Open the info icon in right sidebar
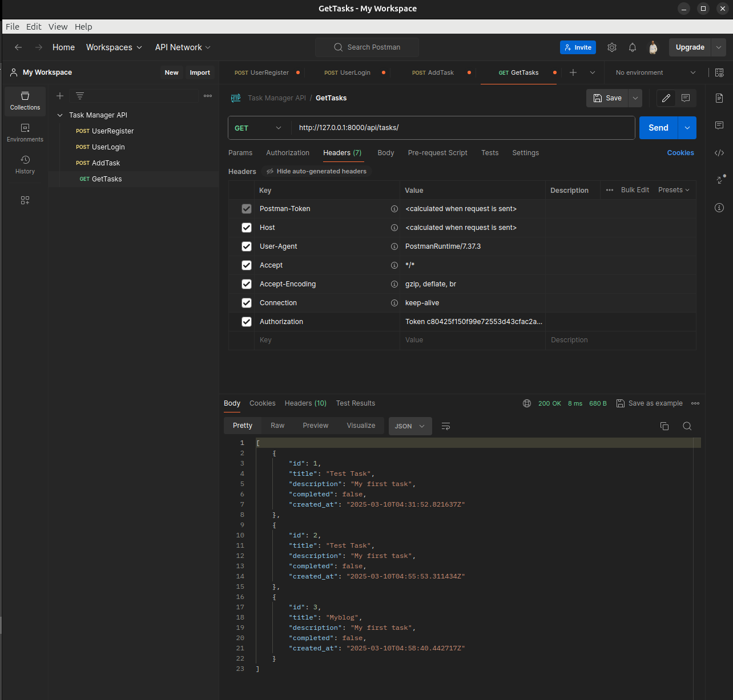The image size is (733, 700). tap(719, 208)
